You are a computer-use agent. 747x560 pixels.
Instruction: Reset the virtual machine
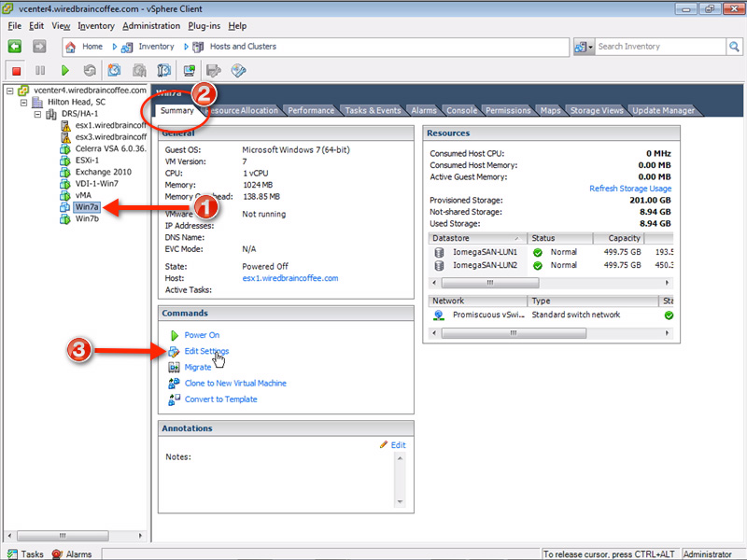coord(88,70)
